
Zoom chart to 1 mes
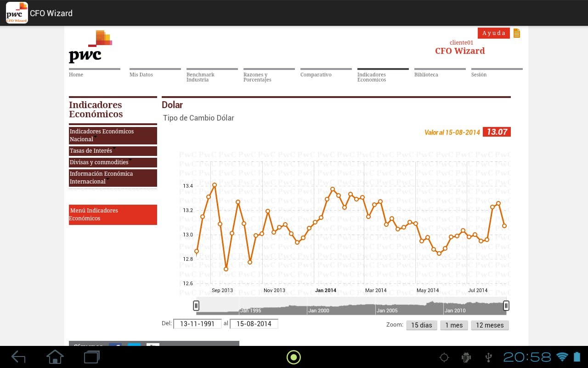tap(454, 325)
